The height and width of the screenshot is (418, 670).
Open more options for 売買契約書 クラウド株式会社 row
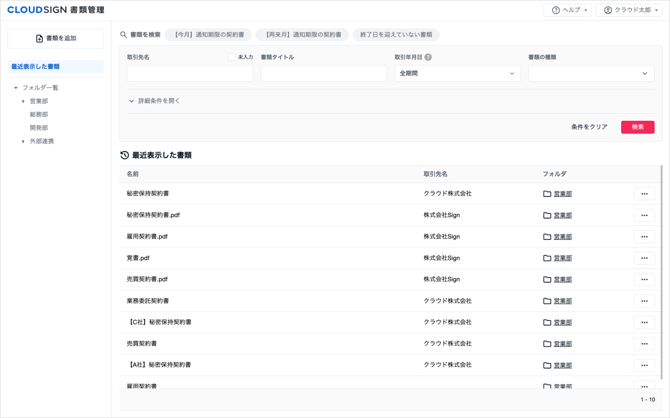tap(644, 344)
